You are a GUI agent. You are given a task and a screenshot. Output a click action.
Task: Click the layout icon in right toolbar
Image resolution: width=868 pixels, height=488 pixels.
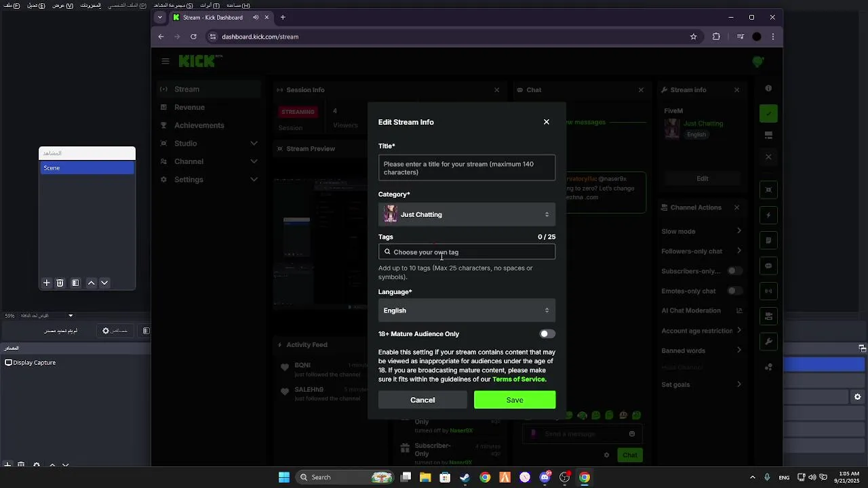point(768,135)
